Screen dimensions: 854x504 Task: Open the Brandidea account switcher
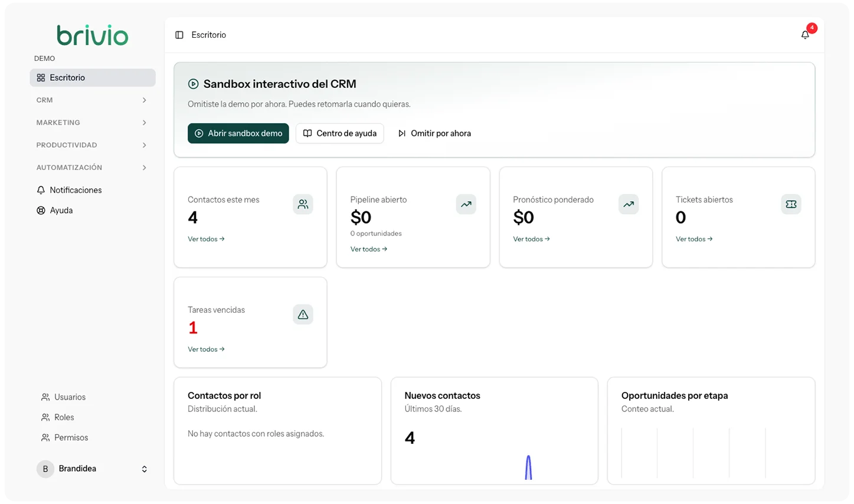(x=93, y=469)
